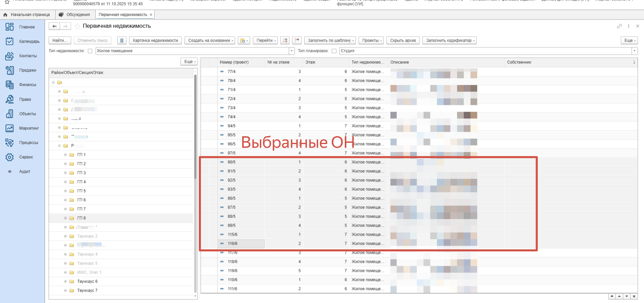
Task: Enable the Тип недвижимости filter checkbox
Action: (x=90, y=51)
